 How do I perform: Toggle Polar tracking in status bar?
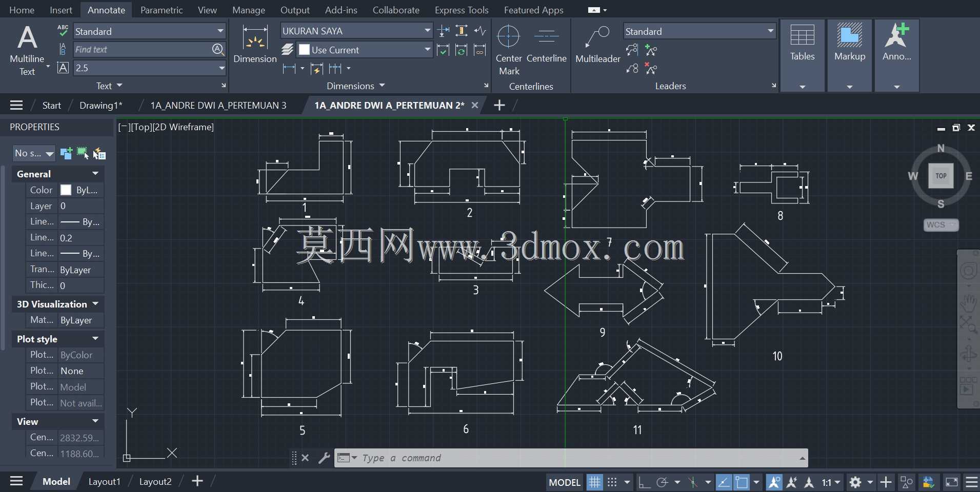click(x=662, y=482)
